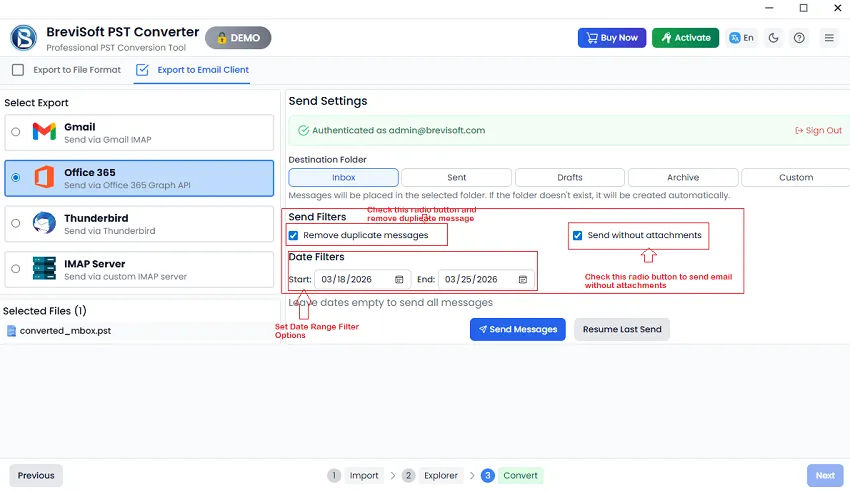Go to step 3 Convert

(x=512, y=476)
